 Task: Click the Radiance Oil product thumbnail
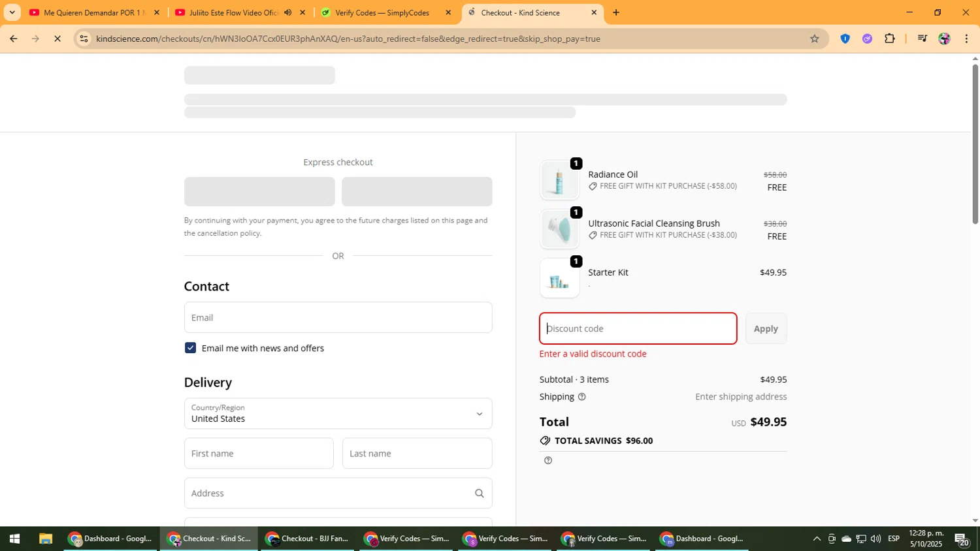pyautogui.click(x=559, y=180)
